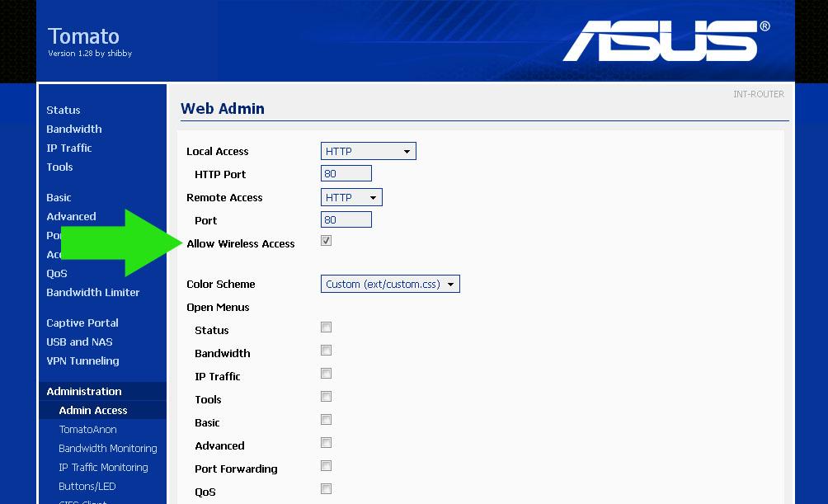Click the Tomato title text
The width and height of the screenshot is (828, 504).
click(83, 36)
